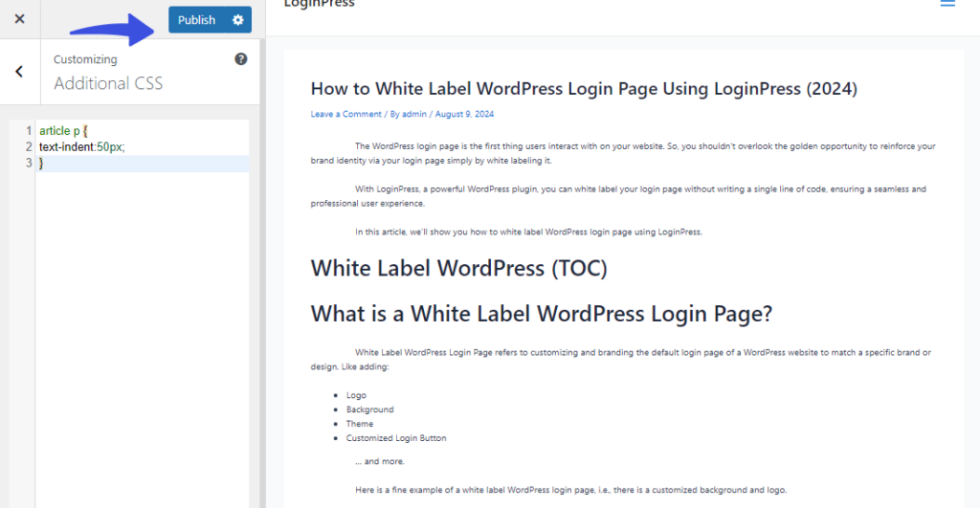
Task: Click the Publish button
Action: (x=196, y=20)
